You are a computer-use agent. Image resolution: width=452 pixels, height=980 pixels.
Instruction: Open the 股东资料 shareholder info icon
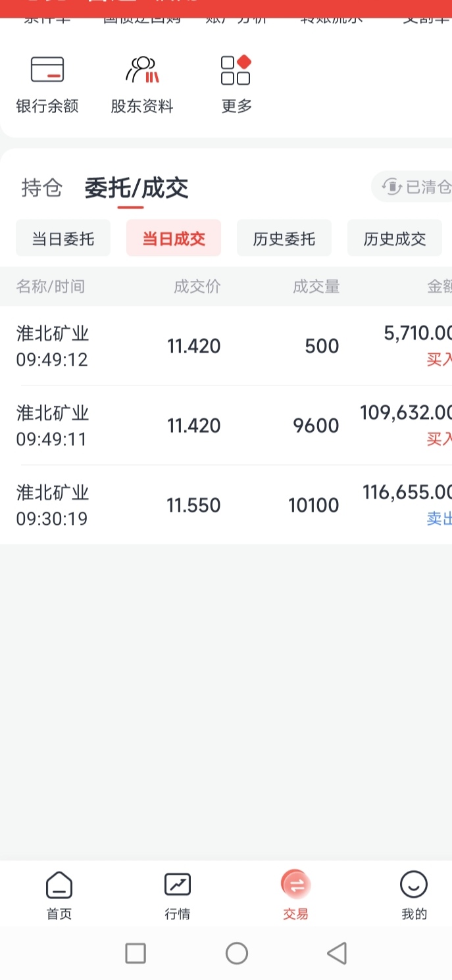click(142, 70)
